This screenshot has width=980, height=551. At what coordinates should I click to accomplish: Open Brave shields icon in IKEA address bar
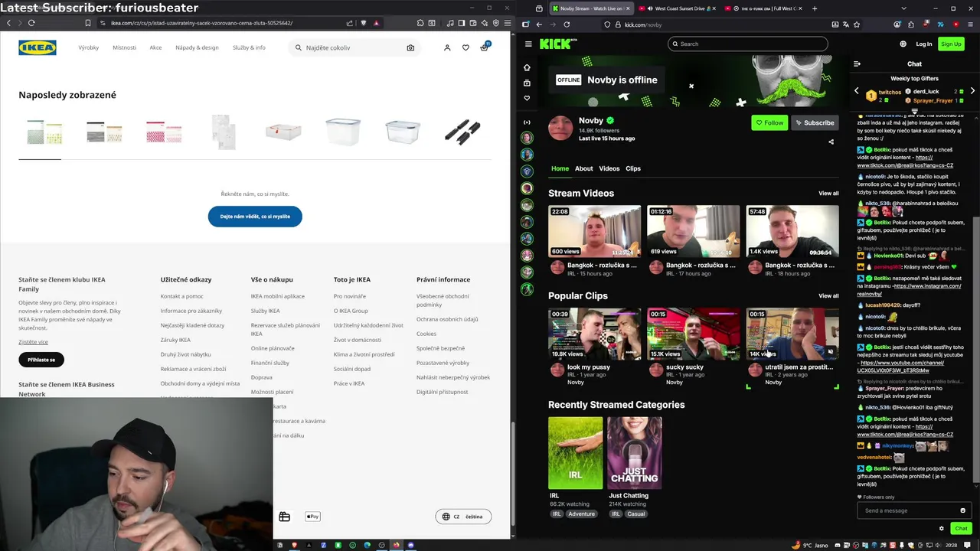tap(363, 23)
